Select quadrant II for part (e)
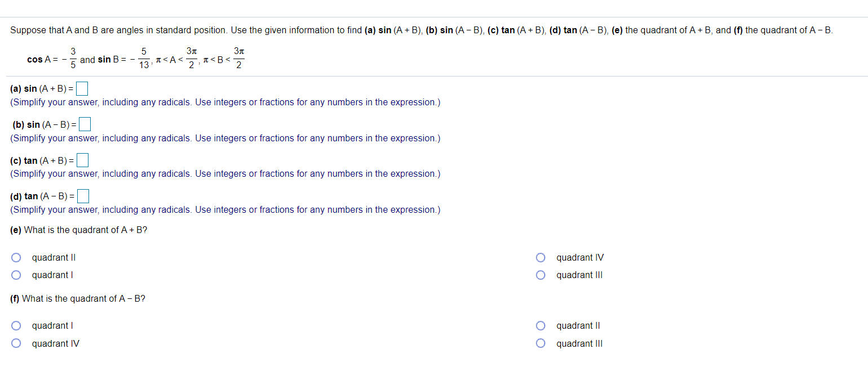The image size is (868, 367). (16, 257)
